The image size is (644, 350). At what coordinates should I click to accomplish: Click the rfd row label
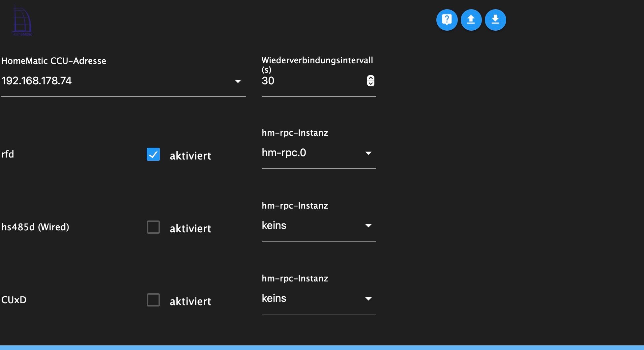point(8,154)
